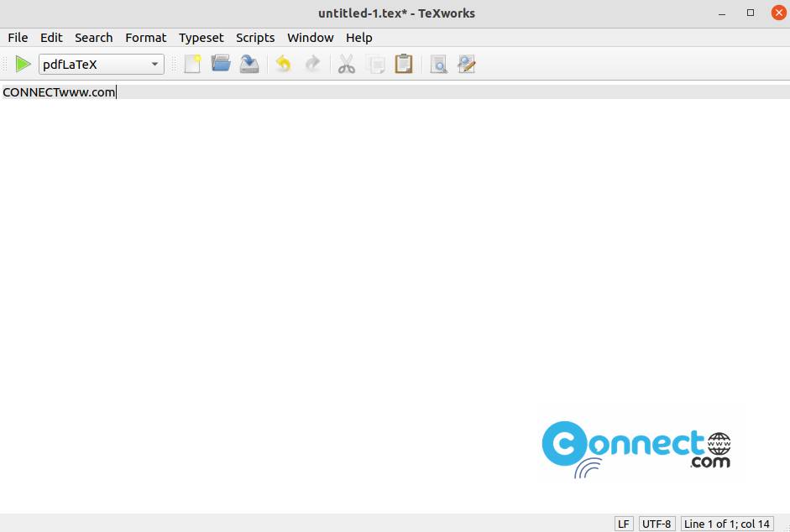Open the Search menu
790x532 pixels.
94,38
